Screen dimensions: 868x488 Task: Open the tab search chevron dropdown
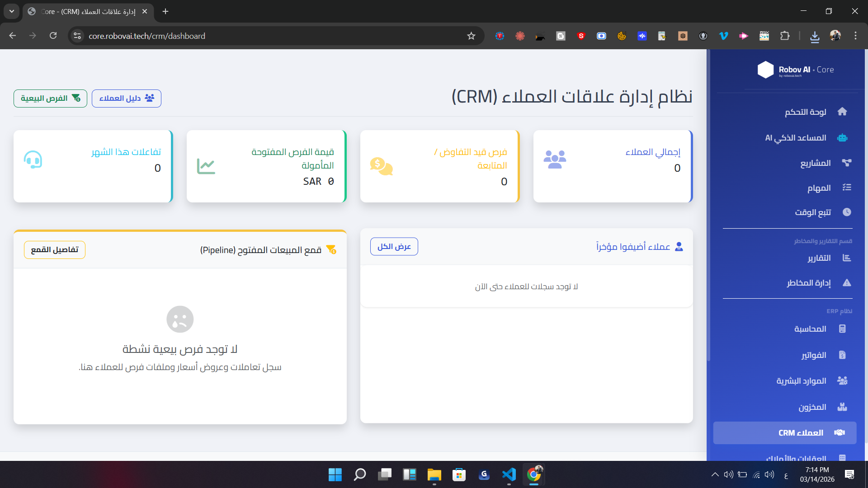(x=11, y=11)
